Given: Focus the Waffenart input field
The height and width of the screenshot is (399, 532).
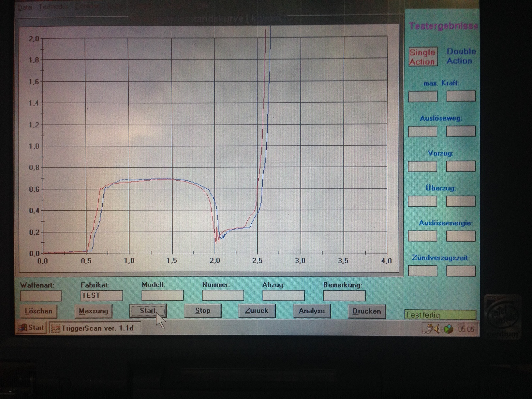Looking at the screenshot, I should pyautogui.click(x=41, y=296).
